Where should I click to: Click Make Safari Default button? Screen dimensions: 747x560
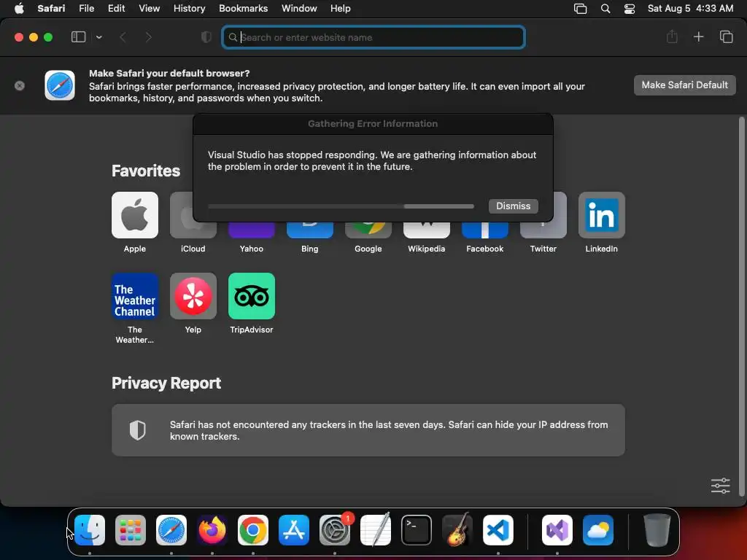coord(684,85)
